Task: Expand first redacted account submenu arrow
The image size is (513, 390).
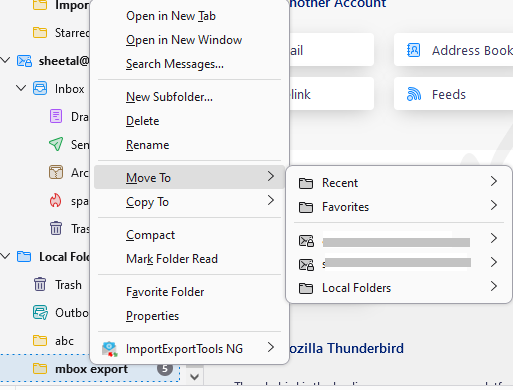Action: pyautogui.click(x=494, y=238)
